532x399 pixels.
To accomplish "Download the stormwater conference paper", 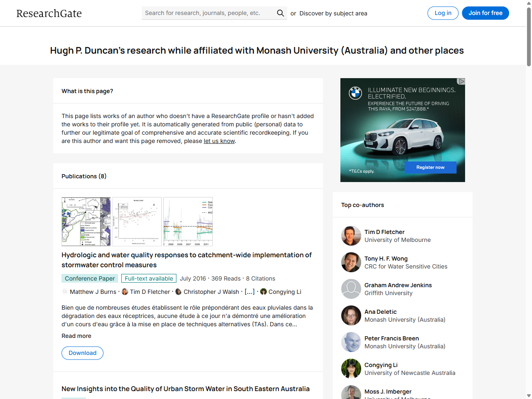I will click(x=82, y=353).
